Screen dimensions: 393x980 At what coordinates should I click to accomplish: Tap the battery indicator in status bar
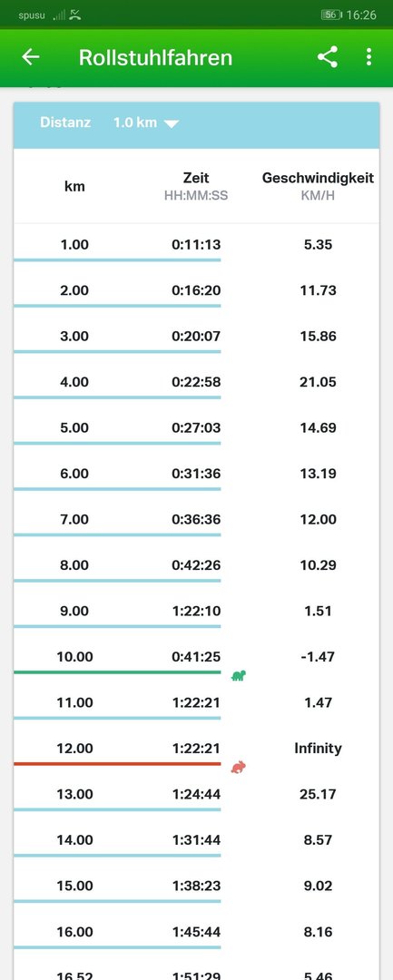tap(331, 15)
